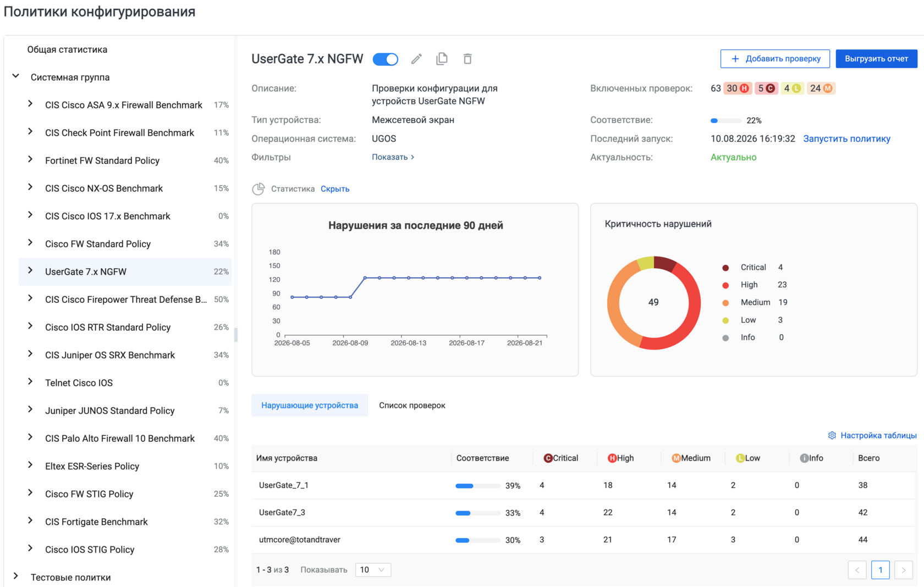The image size is (924, 587).
Task: Open device UserGate7_3 row
Action: pos(584,513)
